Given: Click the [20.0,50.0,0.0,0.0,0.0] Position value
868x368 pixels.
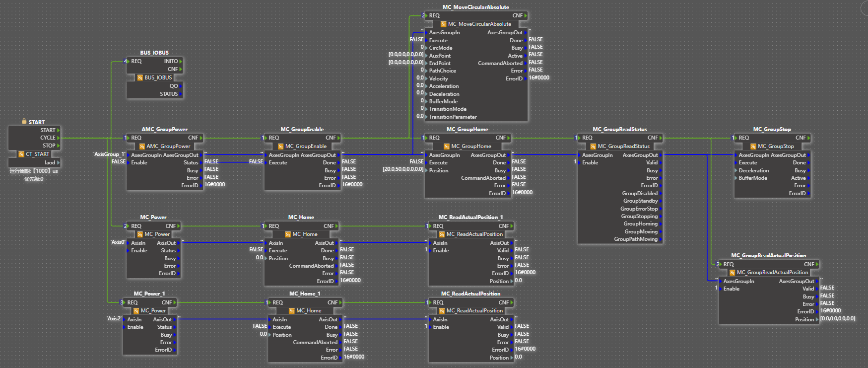Looking at the screenshot, I should tap(403, 169).
